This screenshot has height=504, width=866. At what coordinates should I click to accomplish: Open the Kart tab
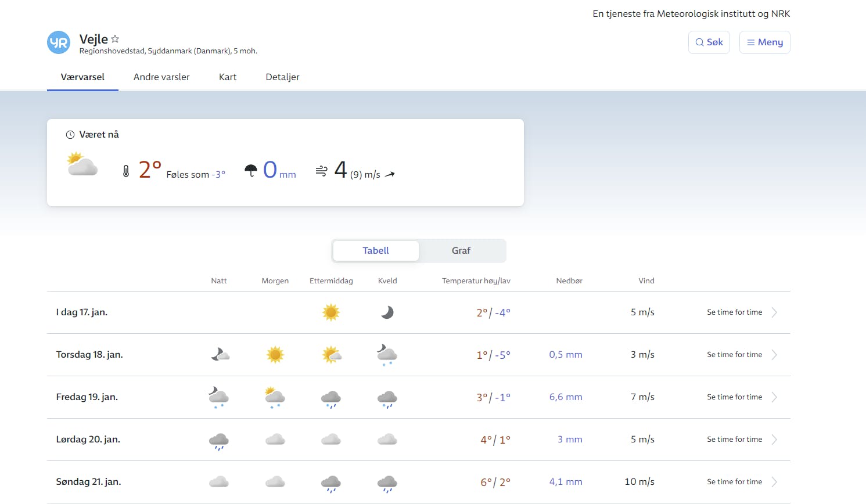point(228,77)
